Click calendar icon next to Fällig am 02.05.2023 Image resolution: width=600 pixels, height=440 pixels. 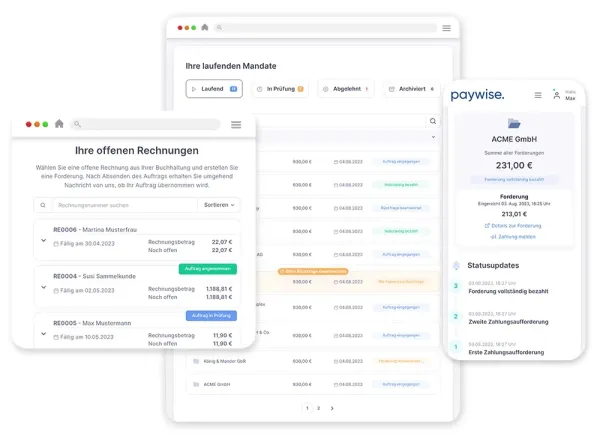pyautogui.click(x=56, y=291)
